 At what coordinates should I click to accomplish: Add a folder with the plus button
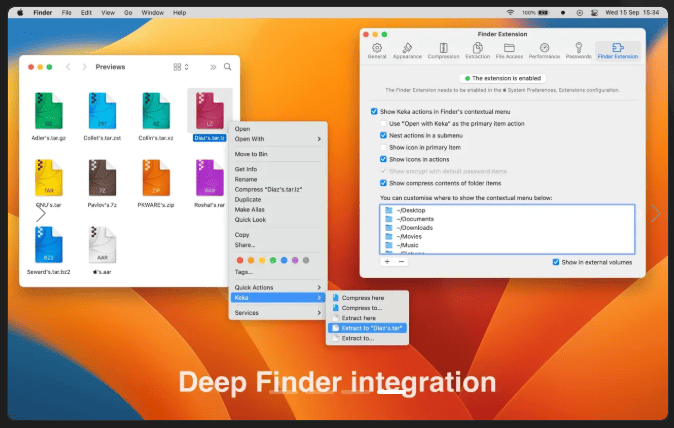tap(387, 261)
